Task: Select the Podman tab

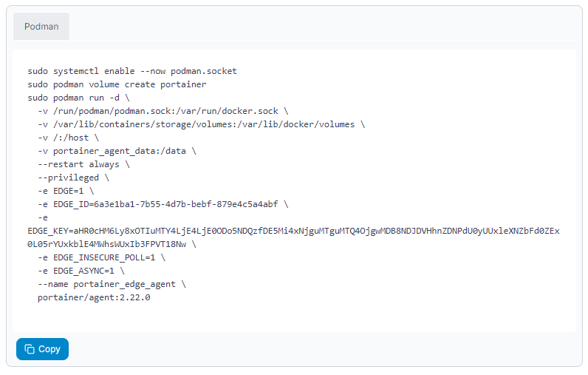Action: 41,27
